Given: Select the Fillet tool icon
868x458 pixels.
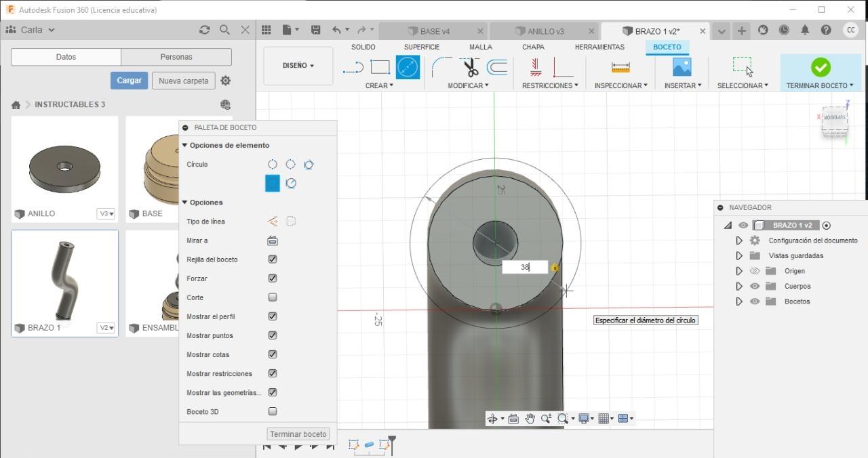Looking at the screenshot, I should coord(441,67).
